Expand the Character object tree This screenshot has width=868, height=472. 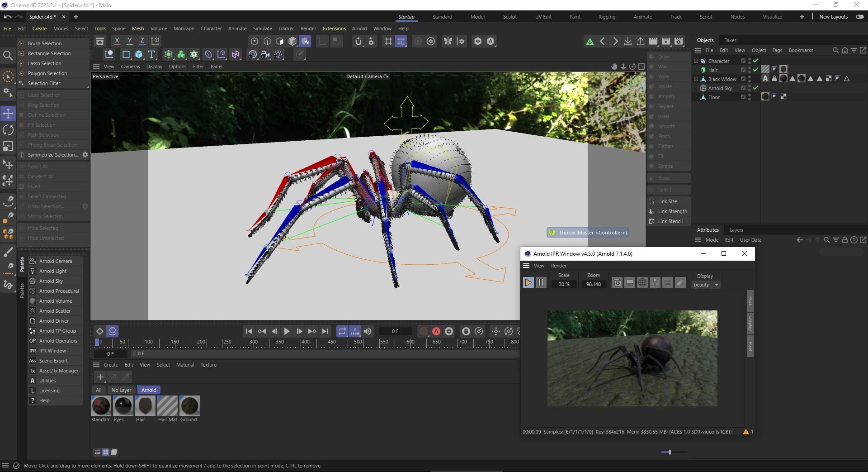click(x=696, y=61)
